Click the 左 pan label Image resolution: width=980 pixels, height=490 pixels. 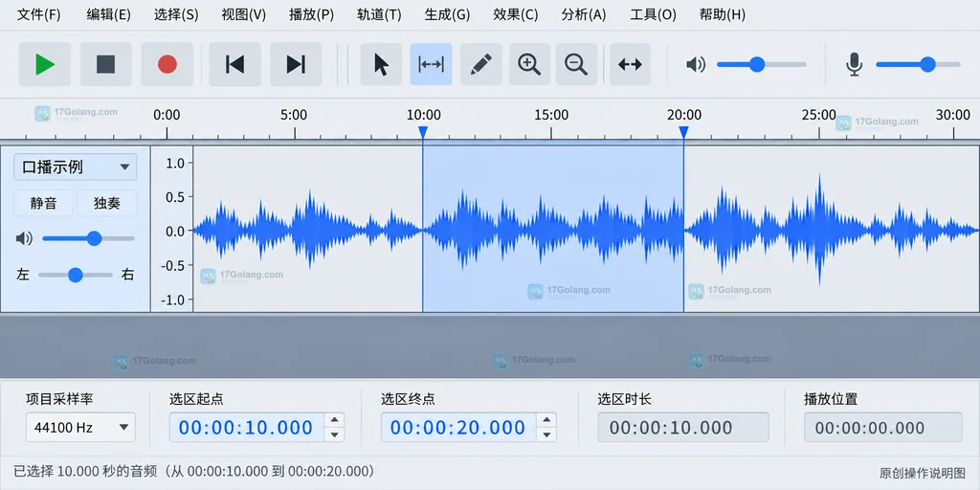tap(23, 275)
